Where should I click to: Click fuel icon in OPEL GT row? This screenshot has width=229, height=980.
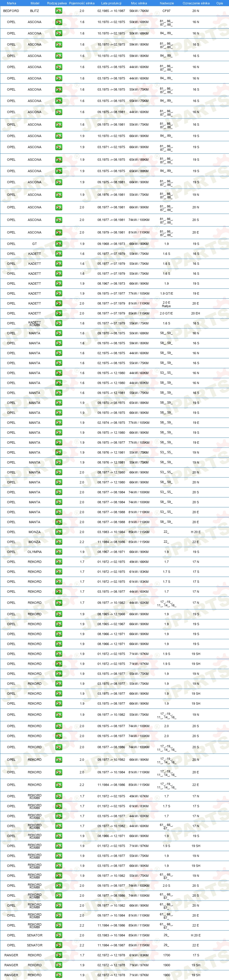[x=58, y=243]
